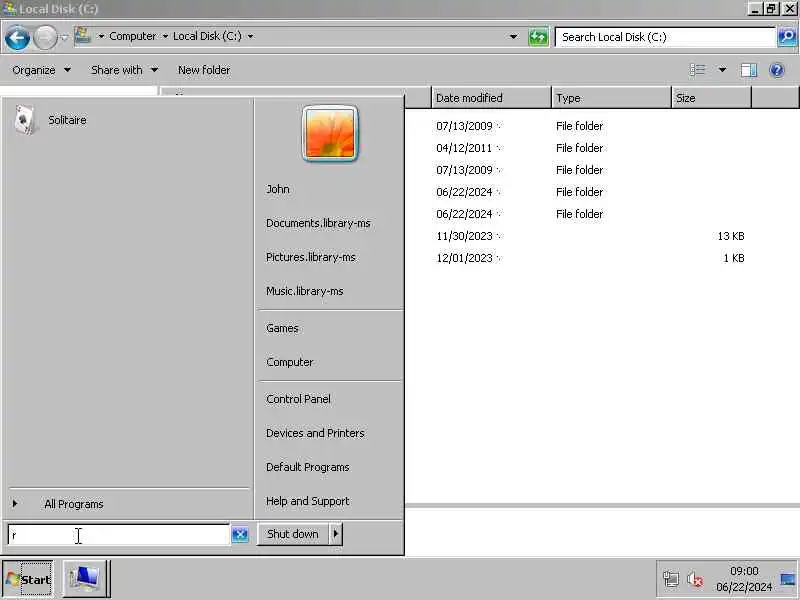Open the address bar history dropdown

pyautogui.click(x=513, y=37)
